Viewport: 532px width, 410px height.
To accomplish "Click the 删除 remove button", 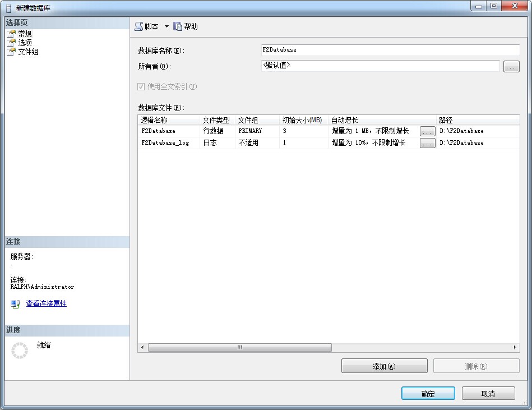I will [x=477, y=366].
